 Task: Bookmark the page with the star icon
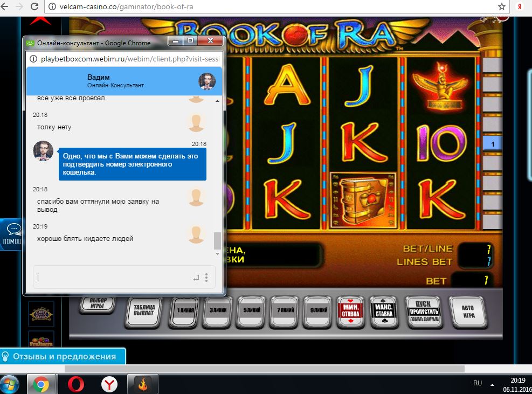pos(502,6)
